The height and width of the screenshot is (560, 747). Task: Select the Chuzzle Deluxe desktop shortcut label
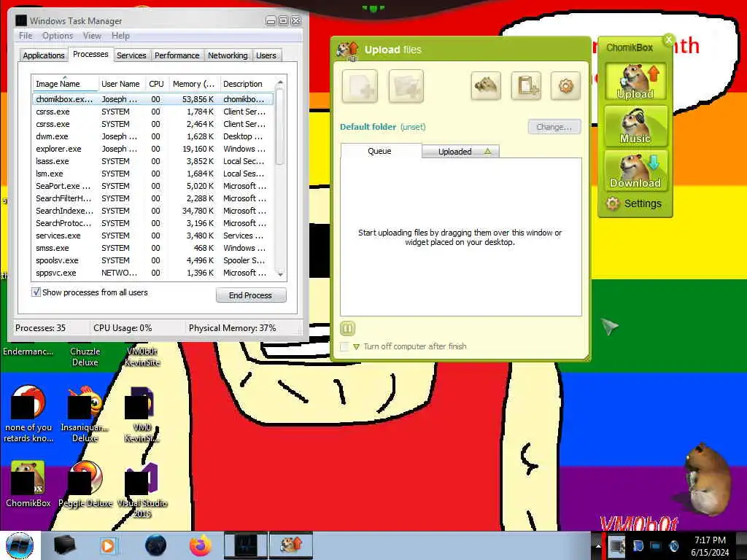click(85, 357)
